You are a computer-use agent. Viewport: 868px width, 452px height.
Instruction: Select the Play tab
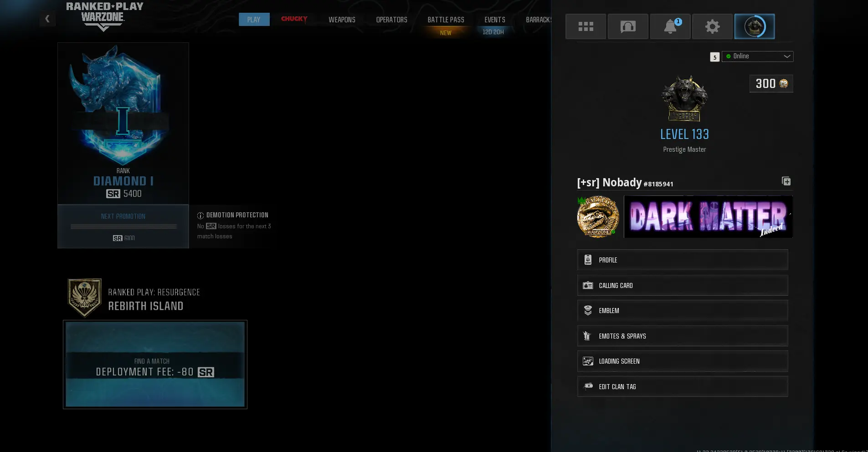pos(254,20)
